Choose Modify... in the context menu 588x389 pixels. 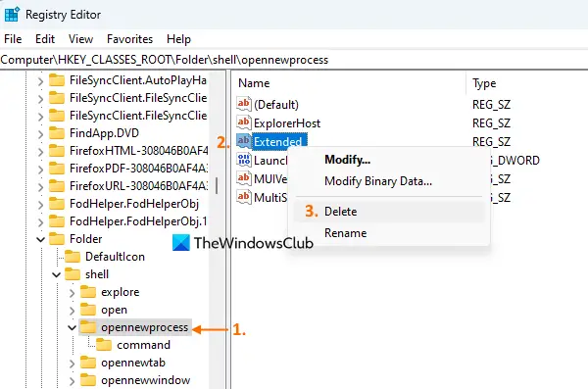point(347,160)
